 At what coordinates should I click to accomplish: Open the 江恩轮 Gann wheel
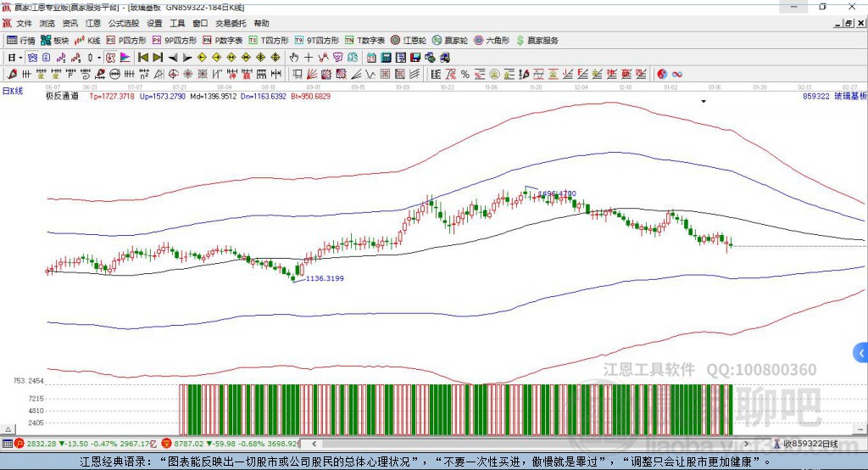pos(409,41)
